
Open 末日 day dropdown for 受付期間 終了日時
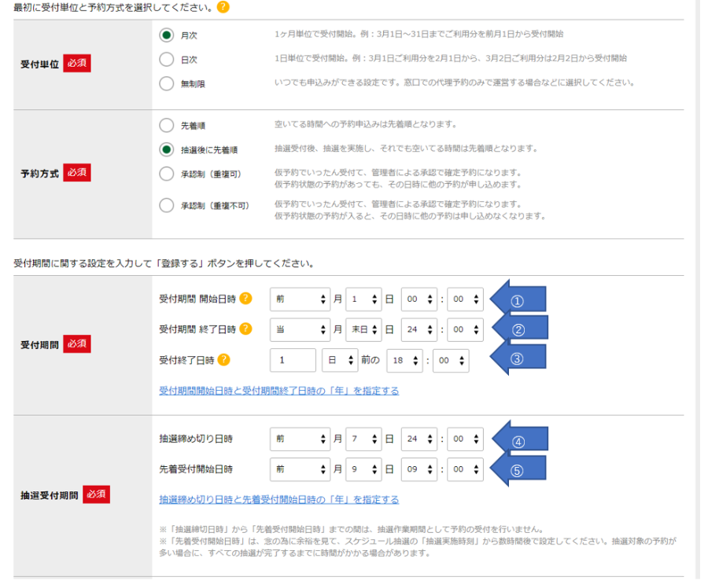pyautogui.click(x=363, y=330)
